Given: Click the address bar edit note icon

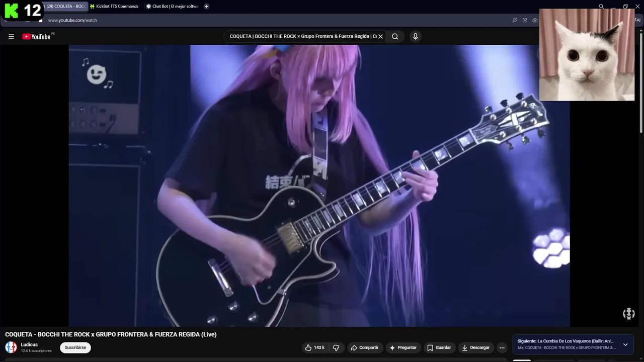Looking at the screenshot, I should 525,20.
